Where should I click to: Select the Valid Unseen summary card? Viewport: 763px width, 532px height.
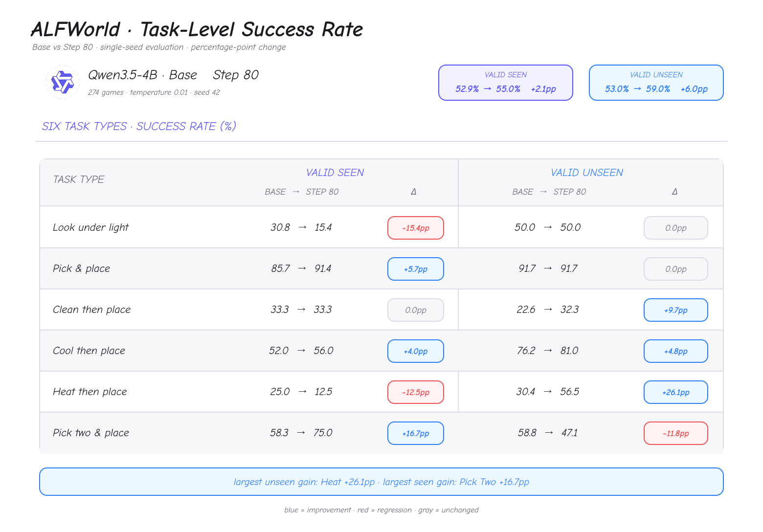tap(656, 83)
